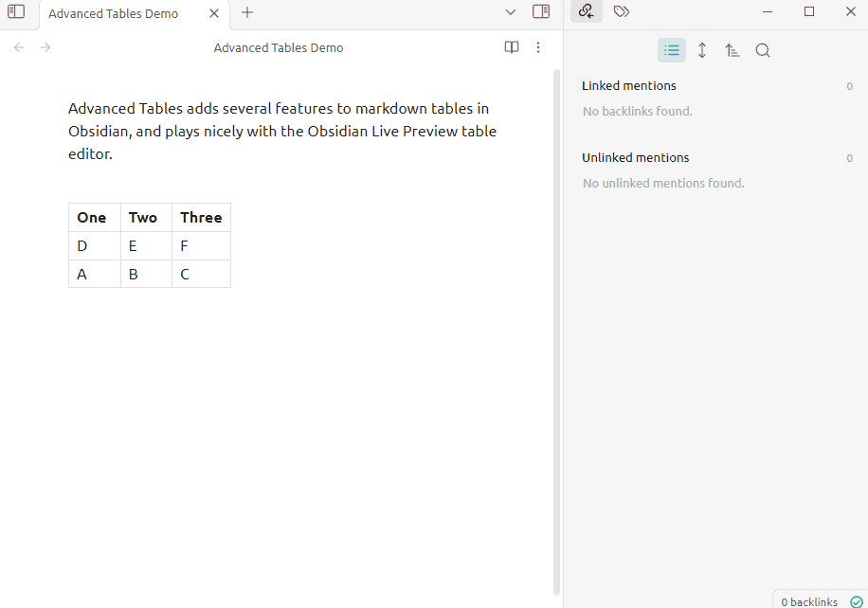Open the note's more options menu

[538, 47]
